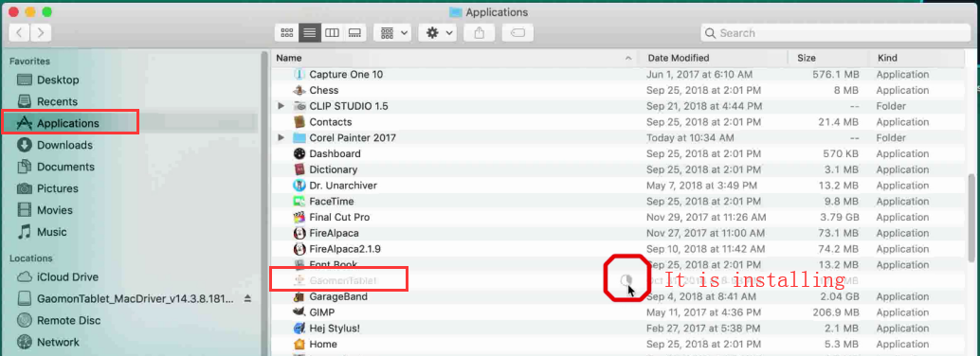Open Network in the sidebar
Image resolution: width=980 pixels, height=356 pixels.
(x=58, y=342)
